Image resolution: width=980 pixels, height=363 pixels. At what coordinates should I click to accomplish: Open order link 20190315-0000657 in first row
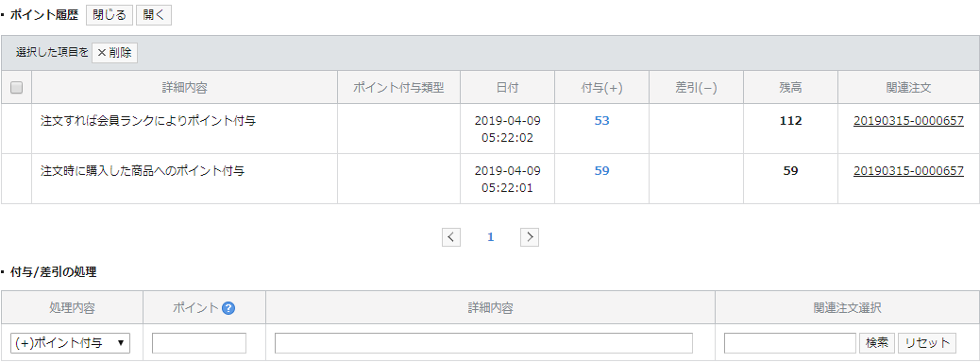point(908,121)
